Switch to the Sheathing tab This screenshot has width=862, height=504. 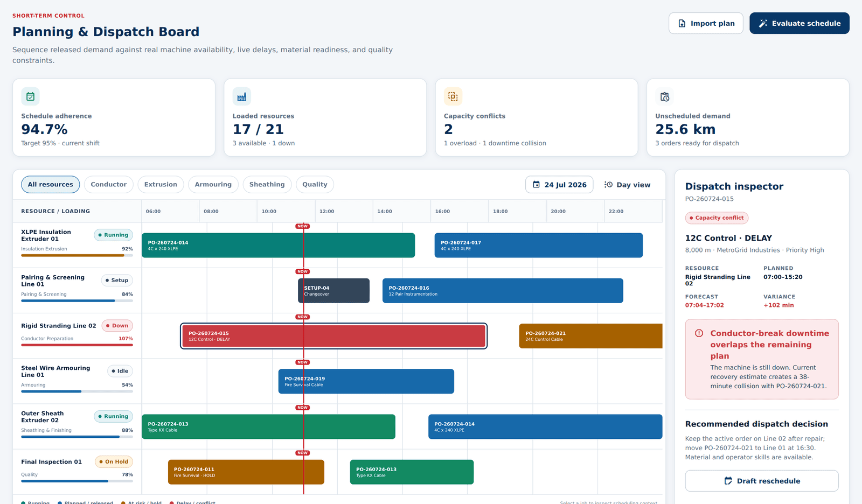click(x=267, y=185)
